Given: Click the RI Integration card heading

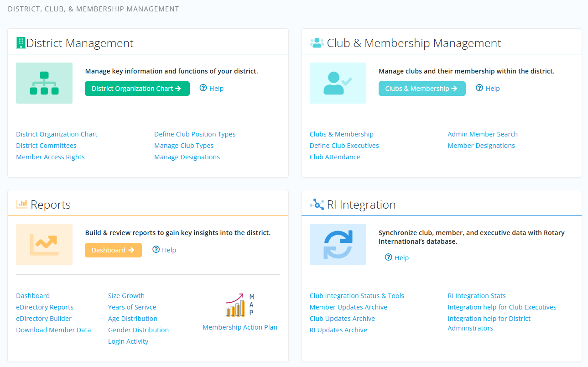Looking at the screenshot, I should pyautogui.click(x=361, y=204).
